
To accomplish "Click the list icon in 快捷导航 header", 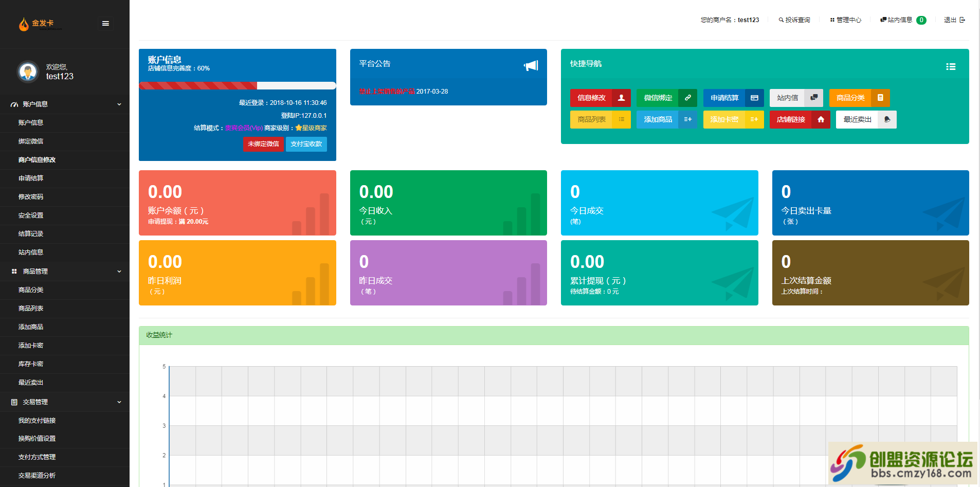I will [951, 66].
